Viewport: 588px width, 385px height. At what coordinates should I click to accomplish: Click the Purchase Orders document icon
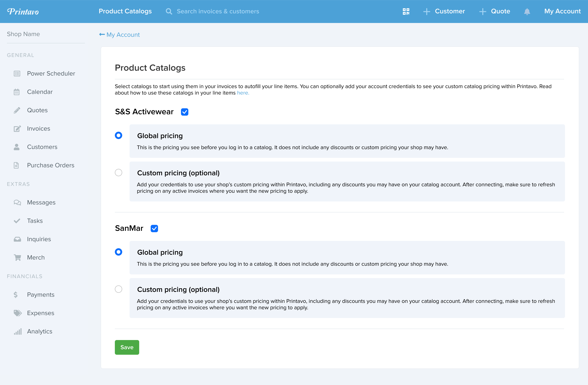point(16,165)
